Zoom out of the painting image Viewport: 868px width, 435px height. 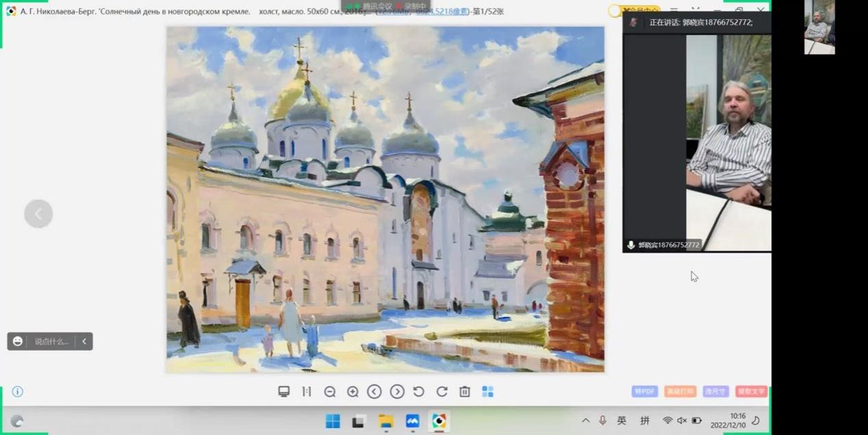[329, 392]
